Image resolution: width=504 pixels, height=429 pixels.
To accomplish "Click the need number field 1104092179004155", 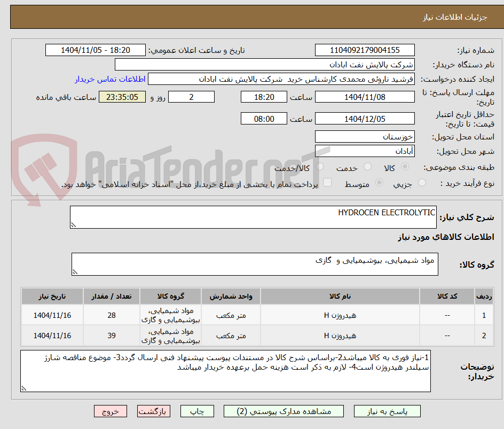I will pyautogui.click(x=365, y=50).
